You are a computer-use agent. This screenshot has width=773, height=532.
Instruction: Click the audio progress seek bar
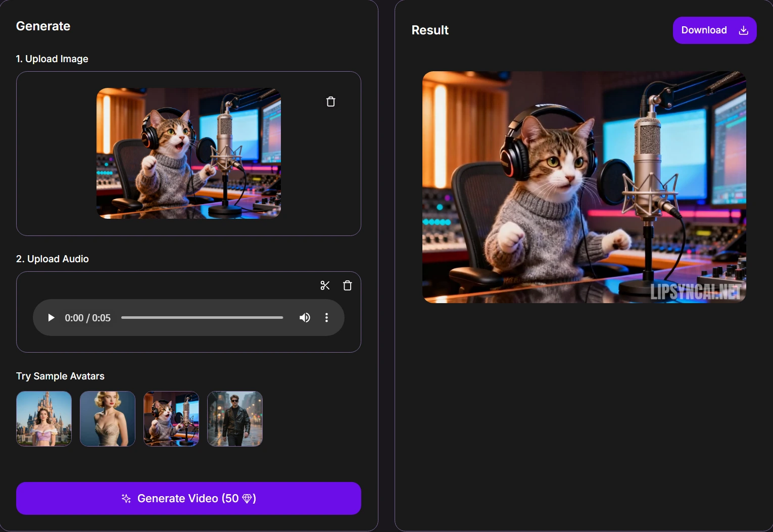tap(202, 317)
